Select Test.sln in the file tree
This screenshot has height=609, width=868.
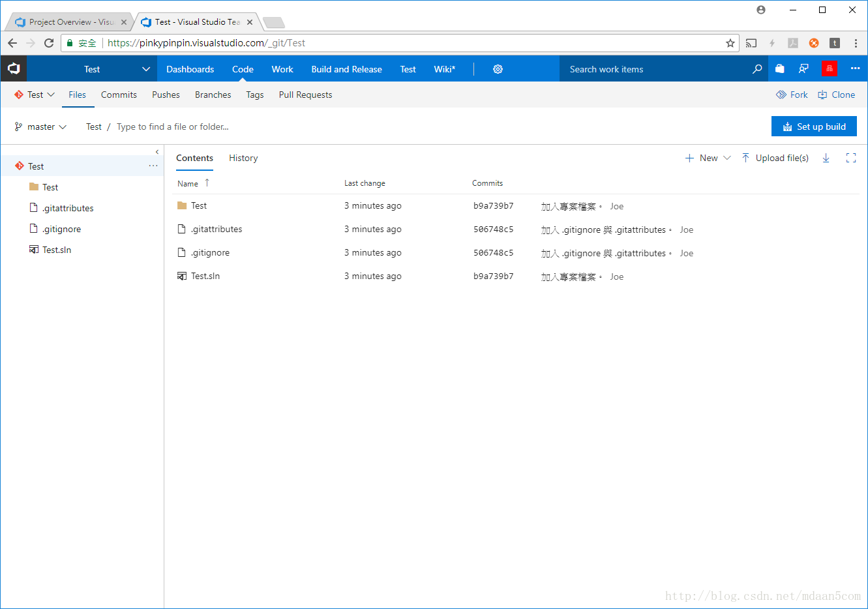57,250
